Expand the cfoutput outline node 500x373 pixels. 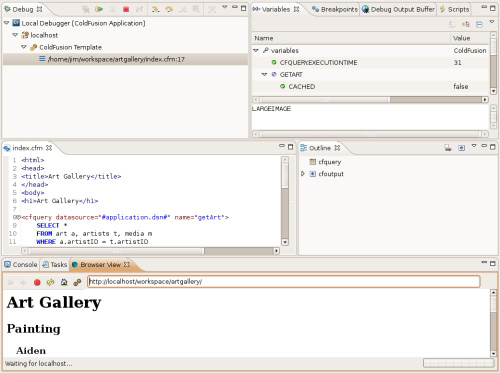pyautogui.click(x=303, y=174)
